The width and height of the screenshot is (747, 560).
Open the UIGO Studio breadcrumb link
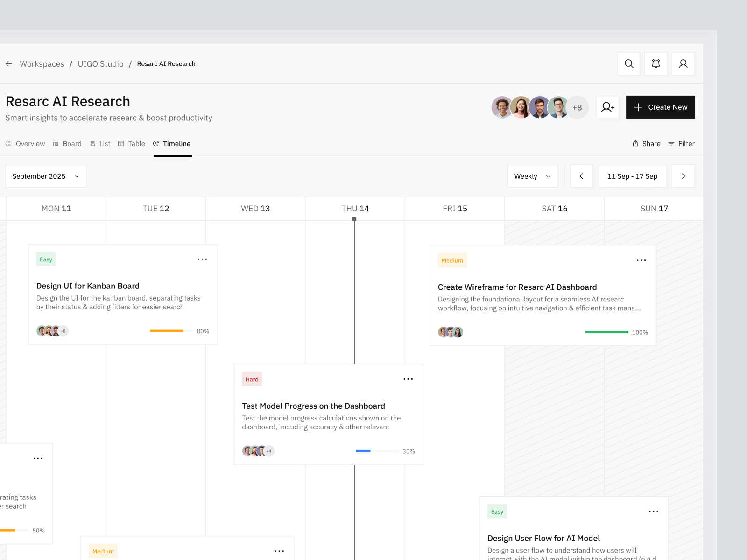coord(100,64)
